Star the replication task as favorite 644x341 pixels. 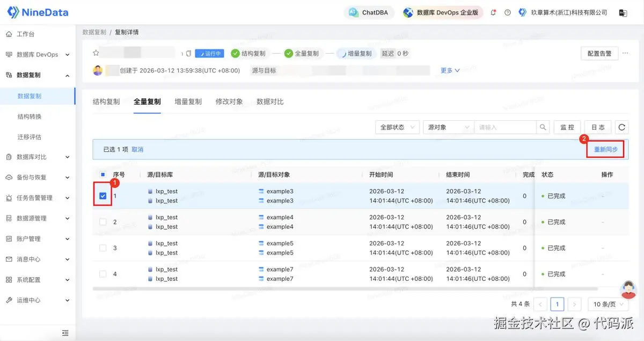tap(96, 53)
